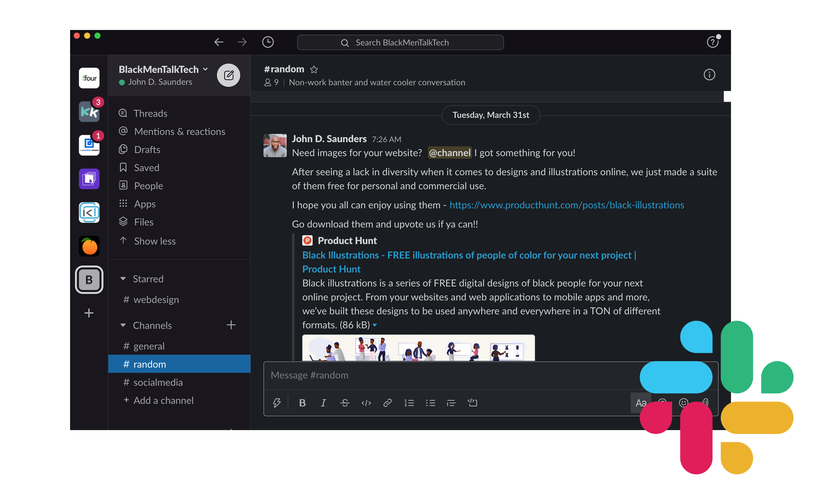
Task: Toggle code block formatting
Action: pos(473,403)
